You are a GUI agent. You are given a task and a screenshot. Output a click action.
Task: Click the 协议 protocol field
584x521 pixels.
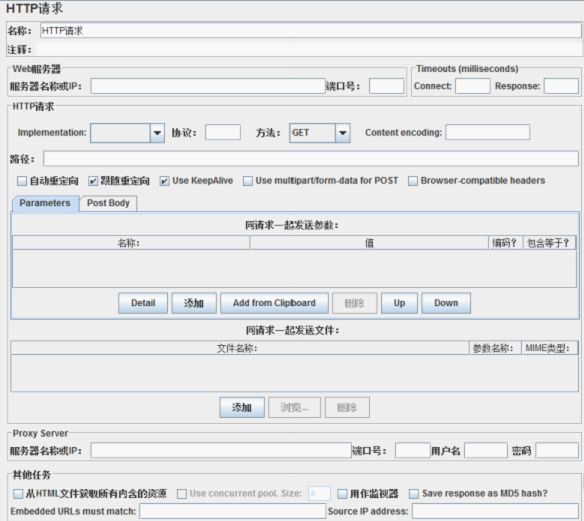click(223, 133)
